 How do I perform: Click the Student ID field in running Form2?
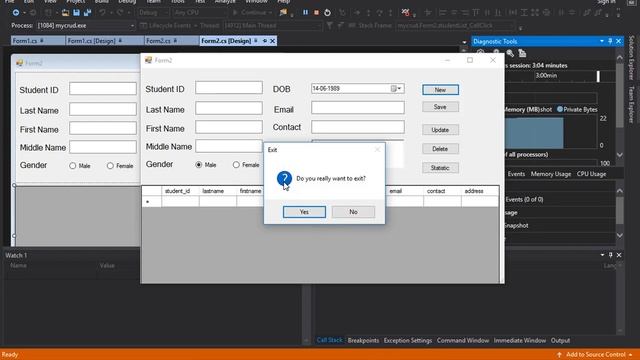(x=229, y=87)
